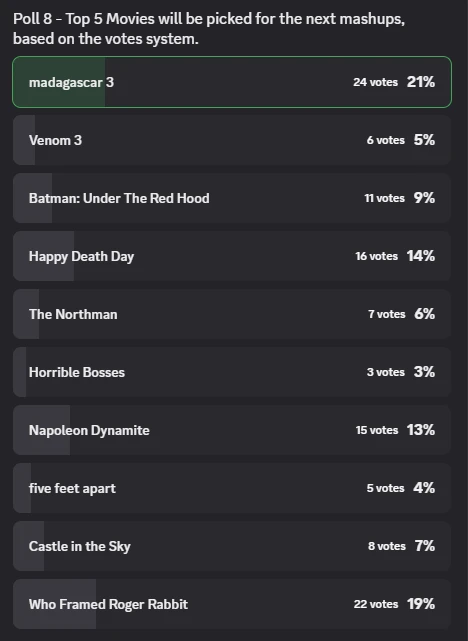Show voters behind the 8 votes count
Image resolution: width=468 pixels, height=641 pixels.
[x=387, y=546]
